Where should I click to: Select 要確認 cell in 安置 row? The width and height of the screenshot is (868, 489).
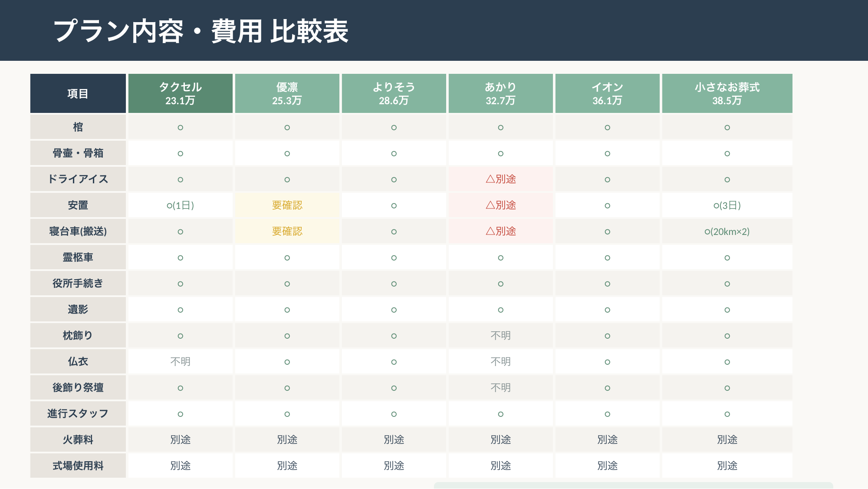point(287,205)
